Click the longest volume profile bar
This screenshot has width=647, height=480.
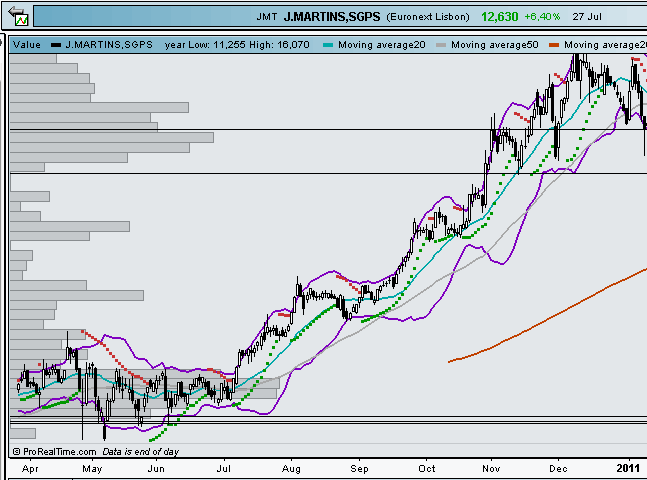pyautogui.click(x=144, y=384)
